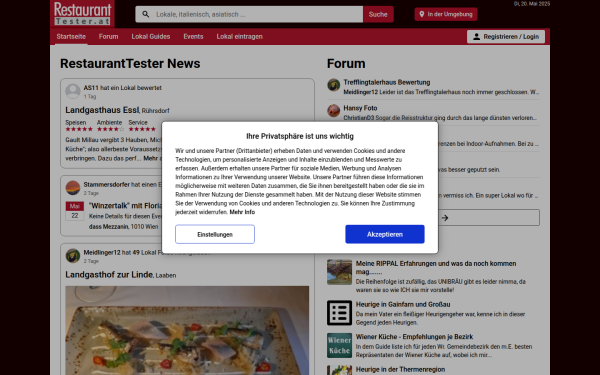Open Trefflingtalerhaus Bewertung forum thread
600x375 pixels.
click(387, 82)
